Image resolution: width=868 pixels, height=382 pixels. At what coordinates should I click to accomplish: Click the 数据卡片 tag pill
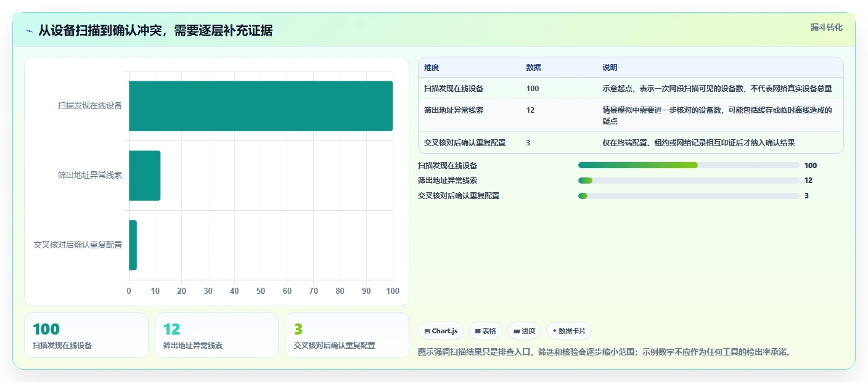point(569,331)
